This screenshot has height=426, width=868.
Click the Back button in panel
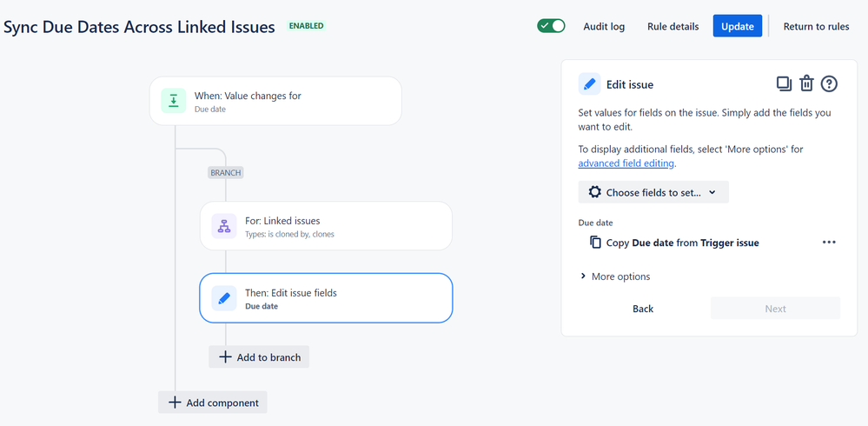pyautogui.click(x=643, y=309)
